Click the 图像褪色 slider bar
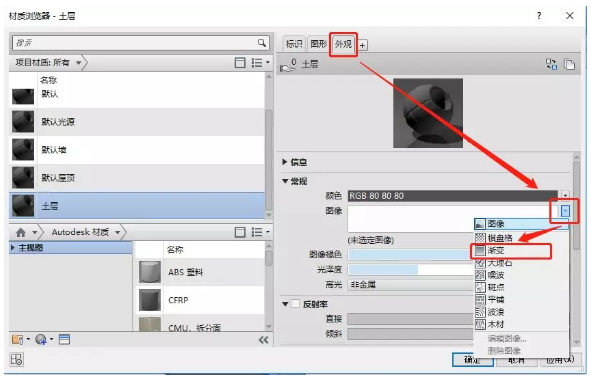 [x=410, y=254]
